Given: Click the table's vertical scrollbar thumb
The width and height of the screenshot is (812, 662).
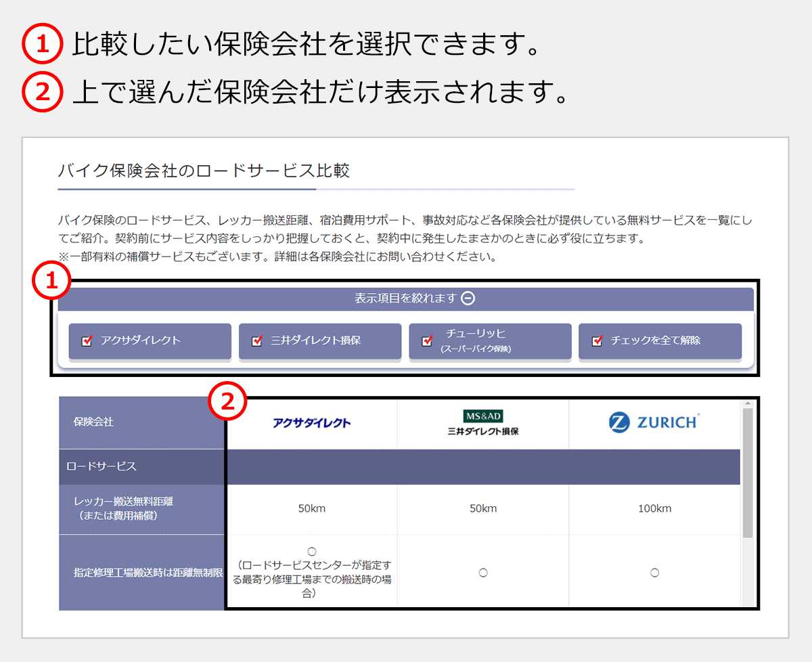Looking at the screenshot, I should (x=748, y=472).
